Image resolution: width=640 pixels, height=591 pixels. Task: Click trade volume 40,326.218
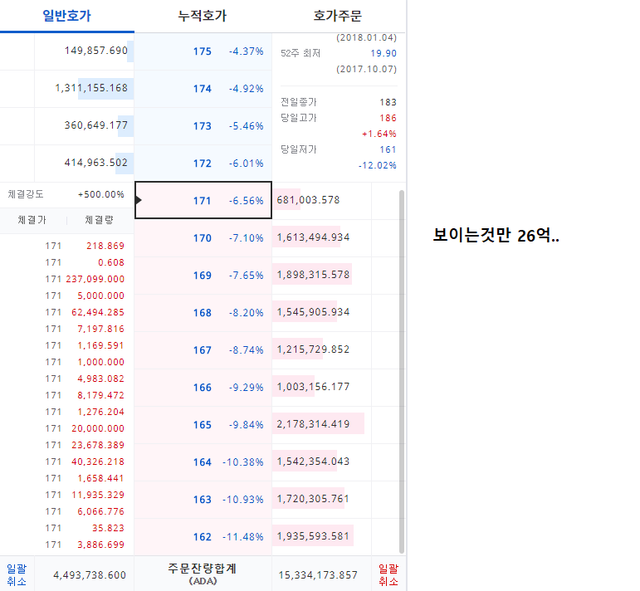(98, 462)
